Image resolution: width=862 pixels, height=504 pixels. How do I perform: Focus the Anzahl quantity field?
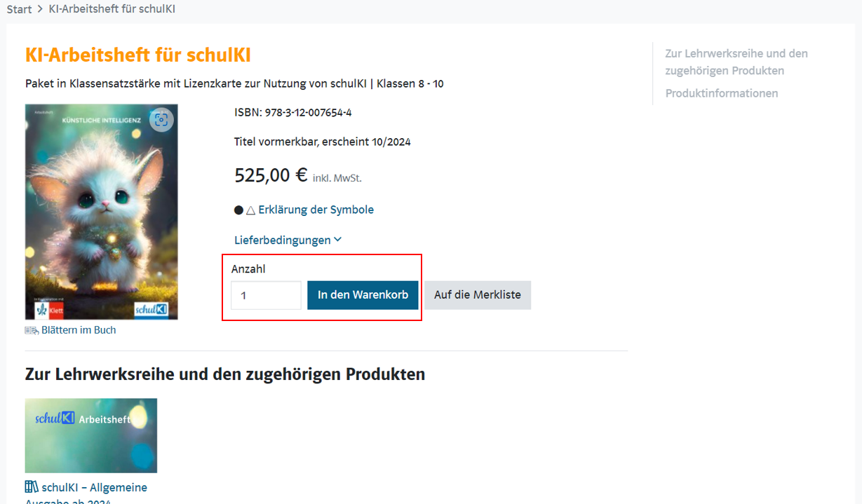tap(266, 295)
